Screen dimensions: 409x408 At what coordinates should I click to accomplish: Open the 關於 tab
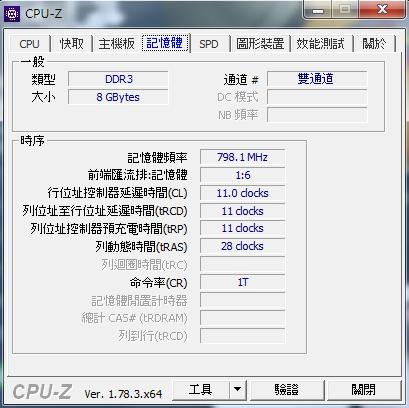click(x=374, y=44)
